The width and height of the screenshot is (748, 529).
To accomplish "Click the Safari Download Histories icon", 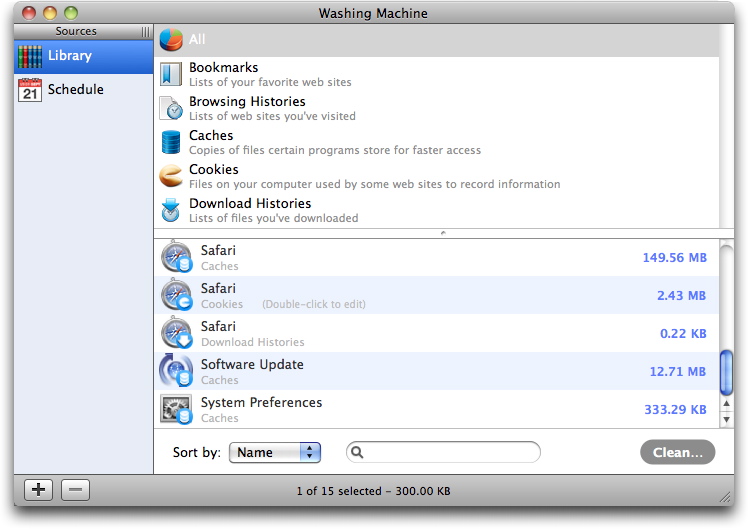I will point(177,332).
